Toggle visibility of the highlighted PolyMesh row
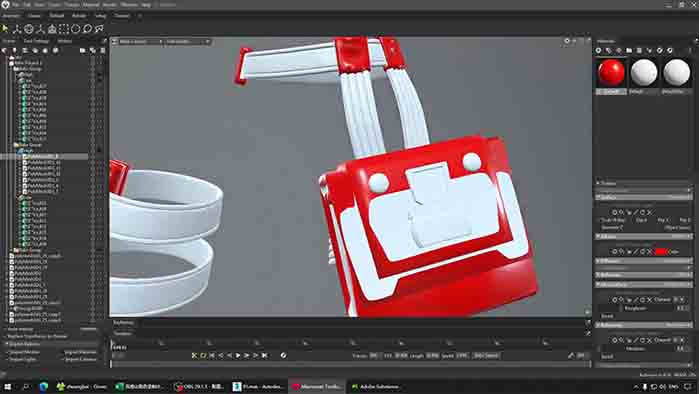Image resolution: width=699 pixels, height=394 pixels. (93, 156)
